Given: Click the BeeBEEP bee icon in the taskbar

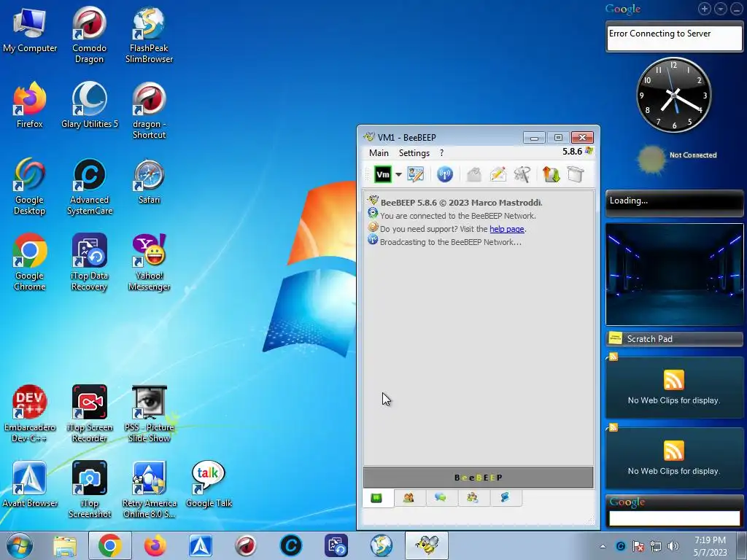Looking at the screenshot, I should pos(427,545).
